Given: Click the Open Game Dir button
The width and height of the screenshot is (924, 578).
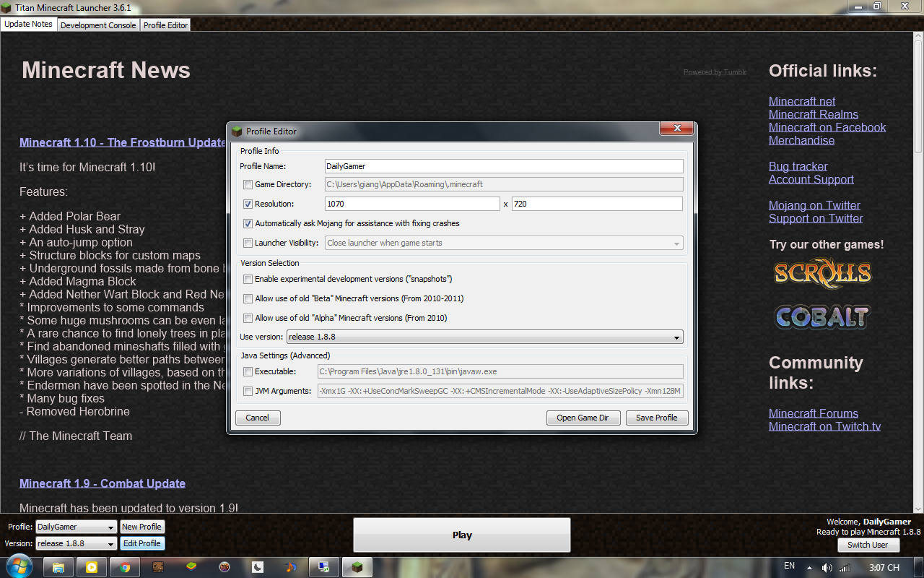Looking at the screenshot, I should (583, 418).
